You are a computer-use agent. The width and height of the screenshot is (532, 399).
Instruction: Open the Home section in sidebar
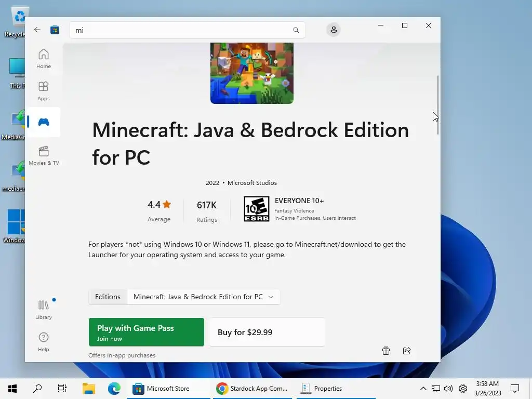click(44, 59)
